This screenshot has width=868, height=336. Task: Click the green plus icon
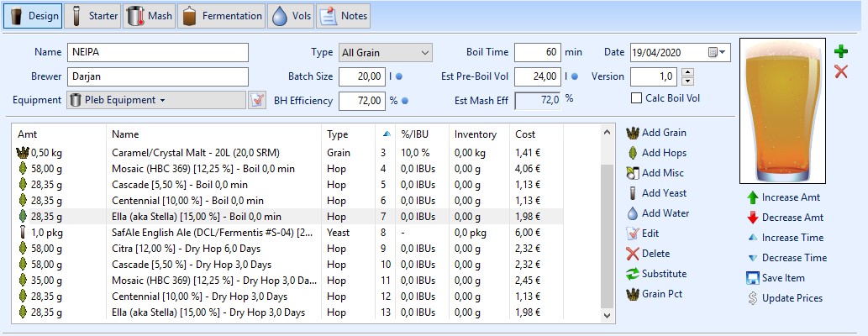click(x=841, y=52)
